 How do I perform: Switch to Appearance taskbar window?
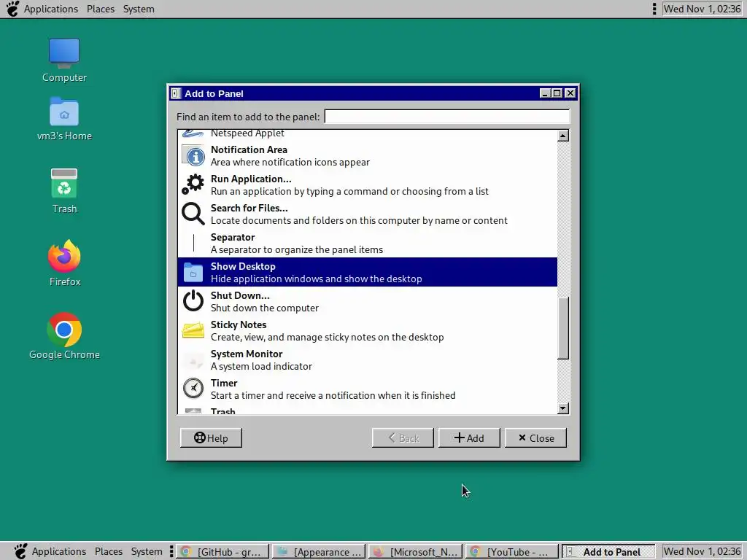click(320, 551)
